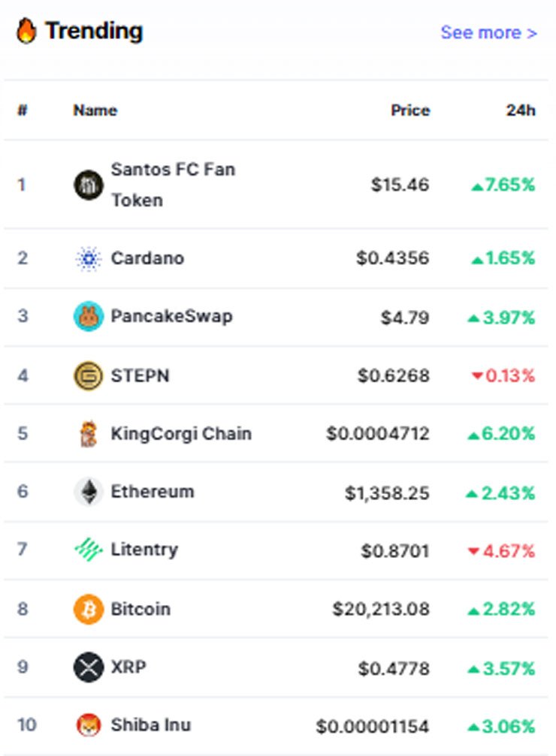Sort by the Name column header
This screenshot has height=756, width=556.
click(95, 110)
